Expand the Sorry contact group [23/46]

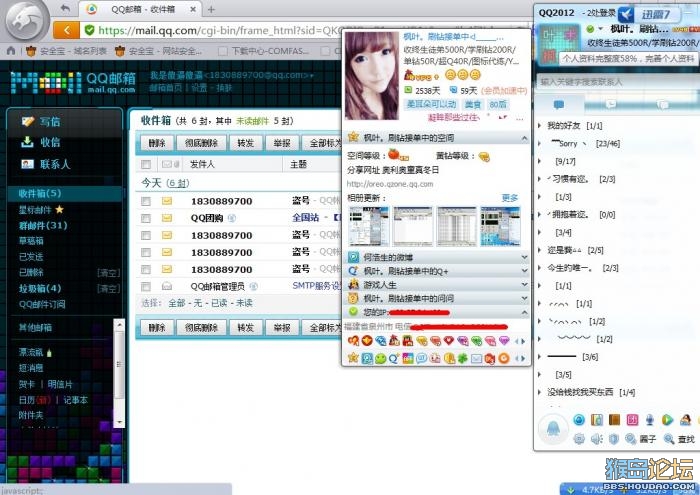(x=540, y=144)
